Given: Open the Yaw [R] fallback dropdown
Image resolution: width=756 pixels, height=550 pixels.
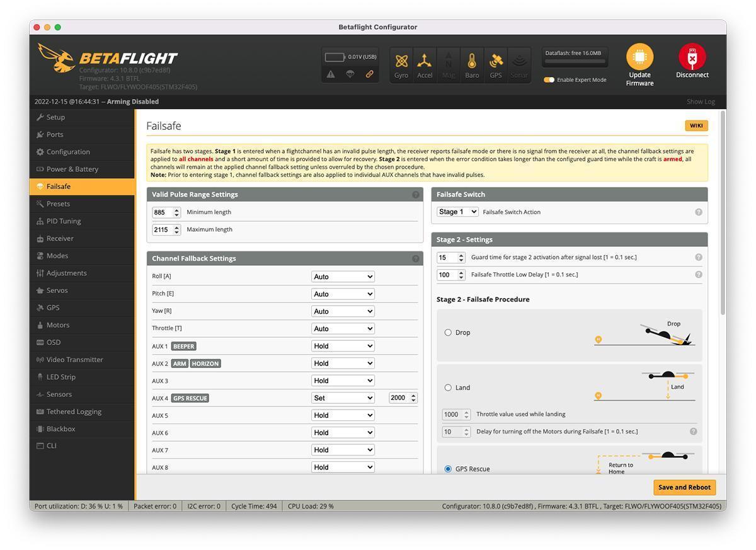Looking at the screenshot, I should coord(343,311).
